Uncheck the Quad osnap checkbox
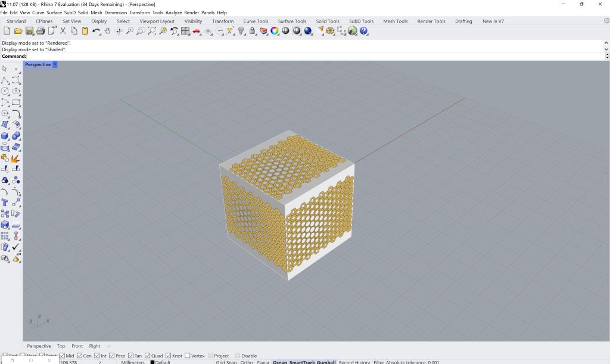The width and height of the screenshot is (610, 364). [147, 356]
